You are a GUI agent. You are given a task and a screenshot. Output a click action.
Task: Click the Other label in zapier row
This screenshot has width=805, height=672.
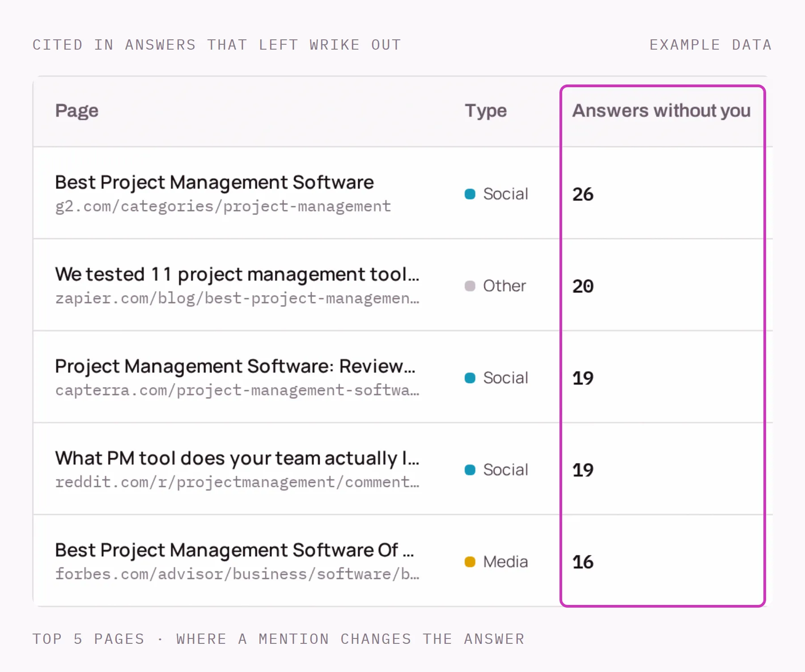click(504, 286)
